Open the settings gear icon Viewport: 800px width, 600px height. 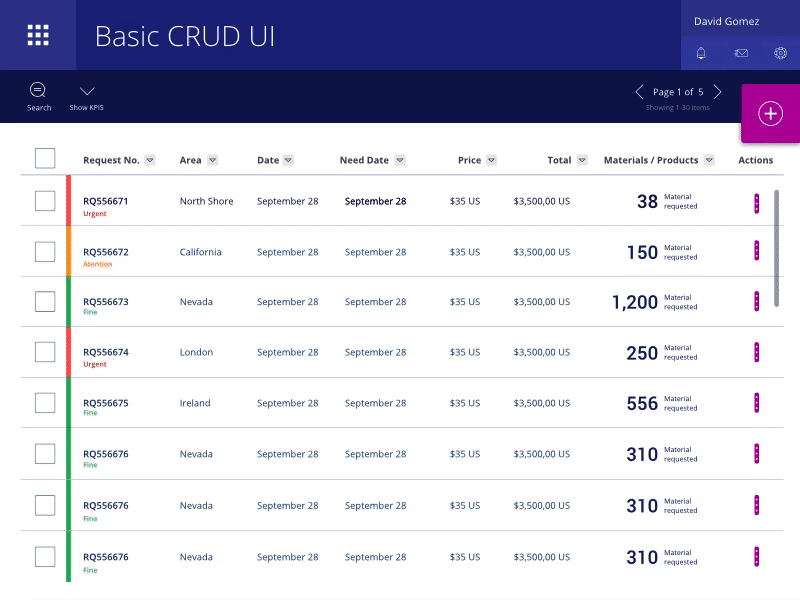point(779,52)
